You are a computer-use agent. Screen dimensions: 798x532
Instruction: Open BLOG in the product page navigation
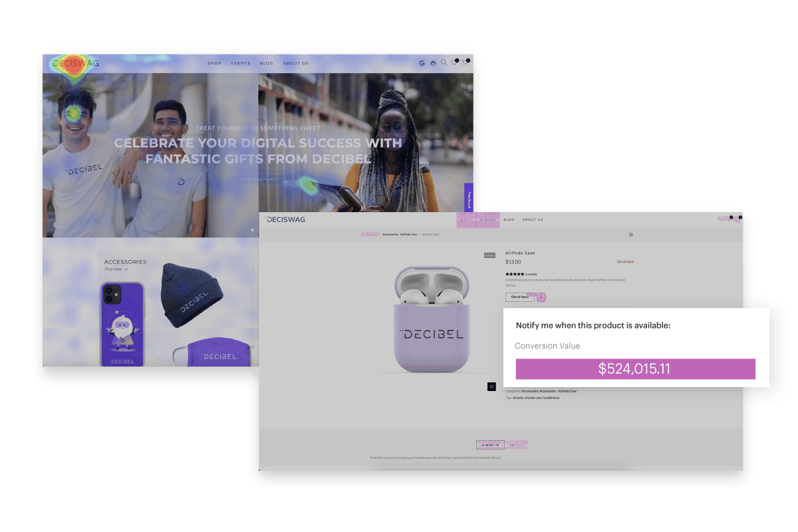point(509,219)
